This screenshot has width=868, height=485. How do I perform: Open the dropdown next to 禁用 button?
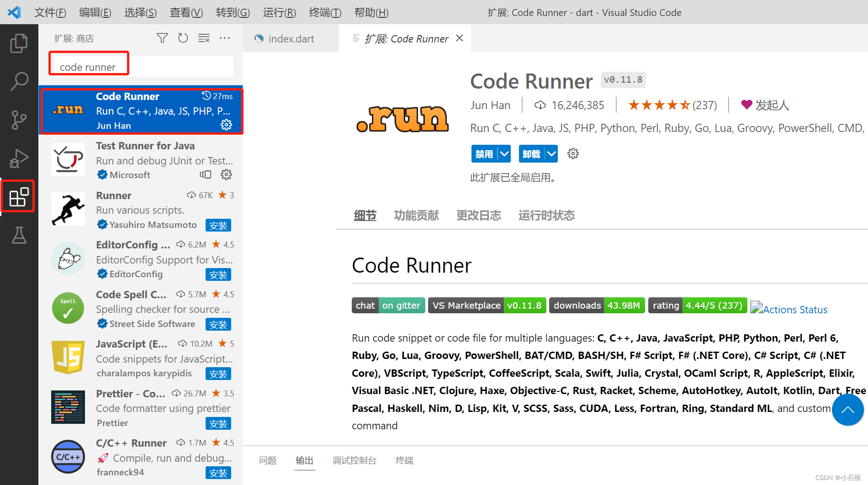coord(504,153)
